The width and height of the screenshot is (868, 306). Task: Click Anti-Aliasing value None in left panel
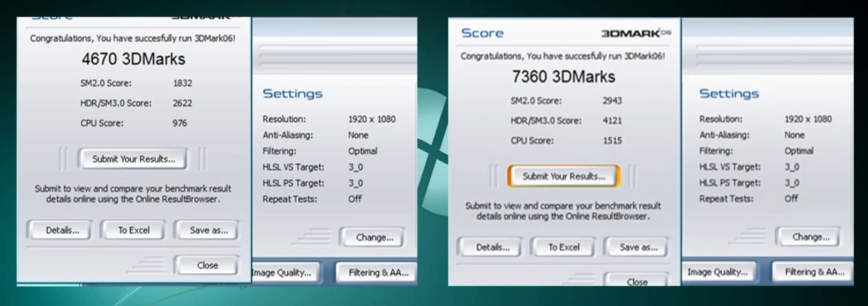(x=358, y=135)
